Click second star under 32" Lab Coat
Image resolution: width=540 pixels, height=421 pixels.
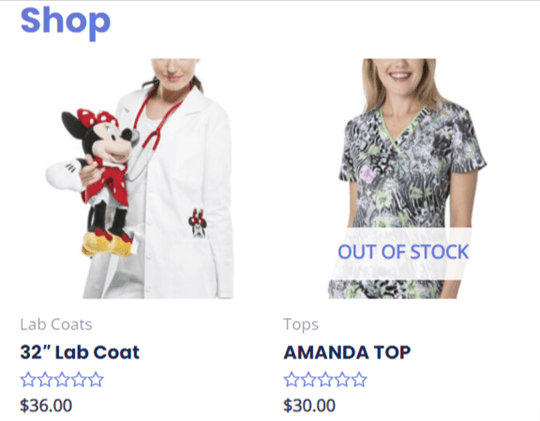pos(45,379)
